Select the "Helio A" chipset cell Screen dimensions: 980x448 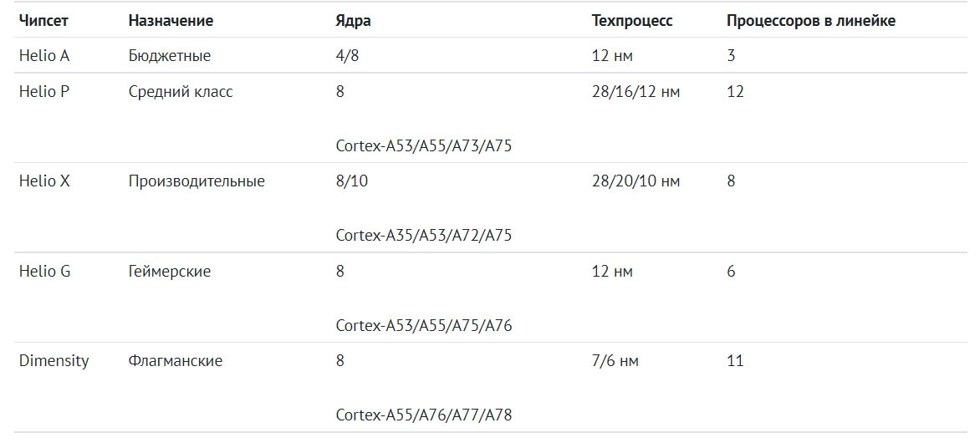click(x=44, y=56)
